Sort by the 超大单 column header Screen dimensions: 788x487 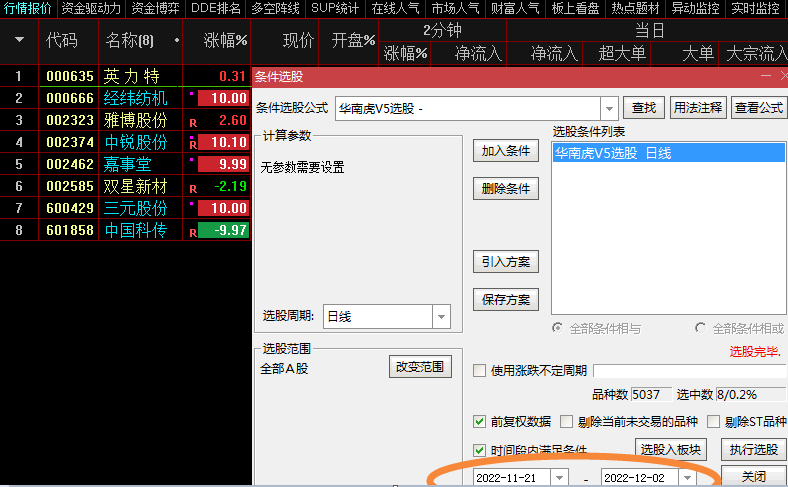tap(622, 53)
